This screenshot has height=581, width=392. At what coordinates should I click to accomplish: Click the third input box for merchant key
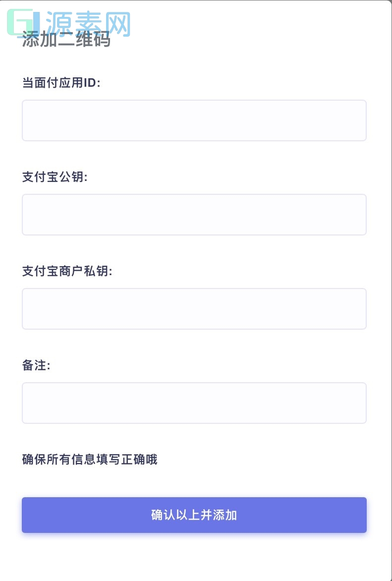pos(194,308)
